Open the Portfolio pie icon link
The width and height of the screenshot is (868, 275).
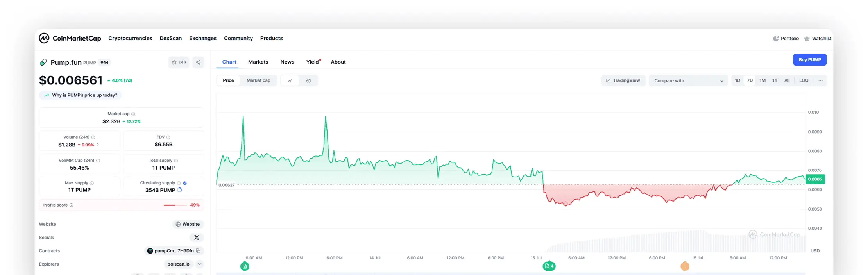pos(786,39)
